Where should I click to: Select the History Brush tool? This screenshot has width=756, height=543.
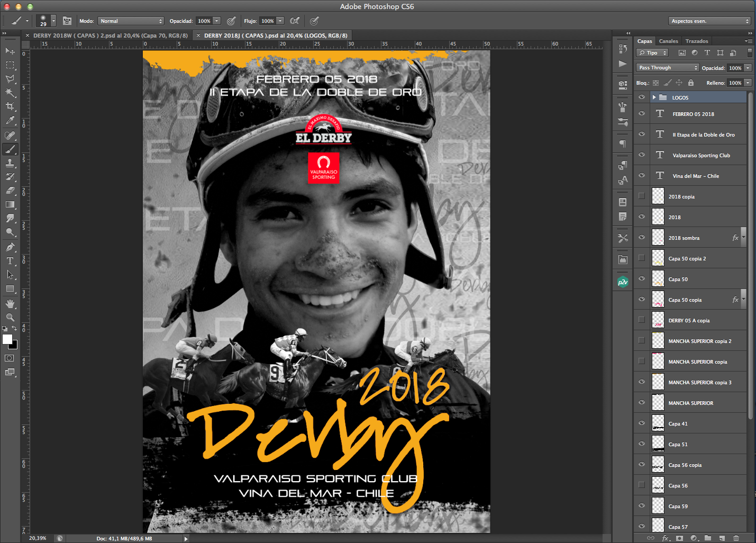[10, 177]
